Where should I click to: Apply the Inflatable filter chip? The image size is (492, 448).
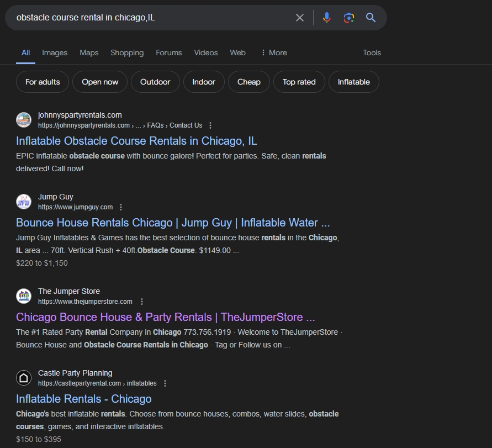coord(354,82)
